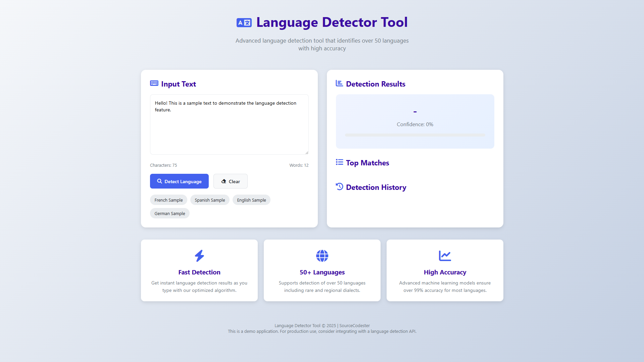Click the history clock icon by Detection History
Image resolution: width=644 pixels, height=362 pixels.
[x=339, y=187]
